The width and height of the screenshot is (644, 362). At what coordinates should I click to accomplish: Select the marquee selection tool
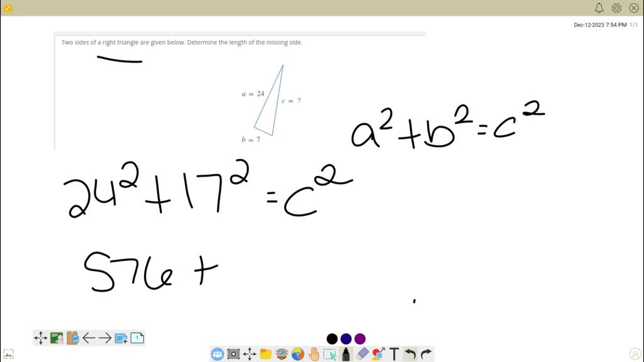click(x=330, y=353)
